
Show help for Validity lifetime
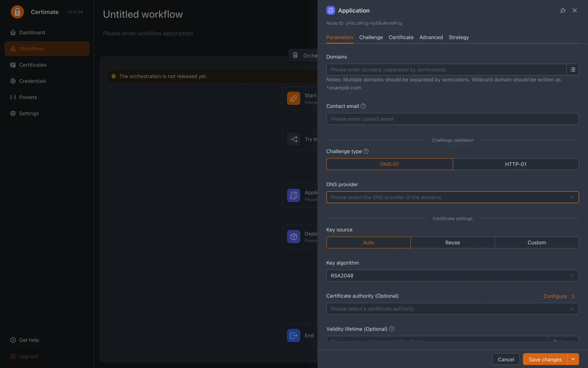[x=392, y=329]
